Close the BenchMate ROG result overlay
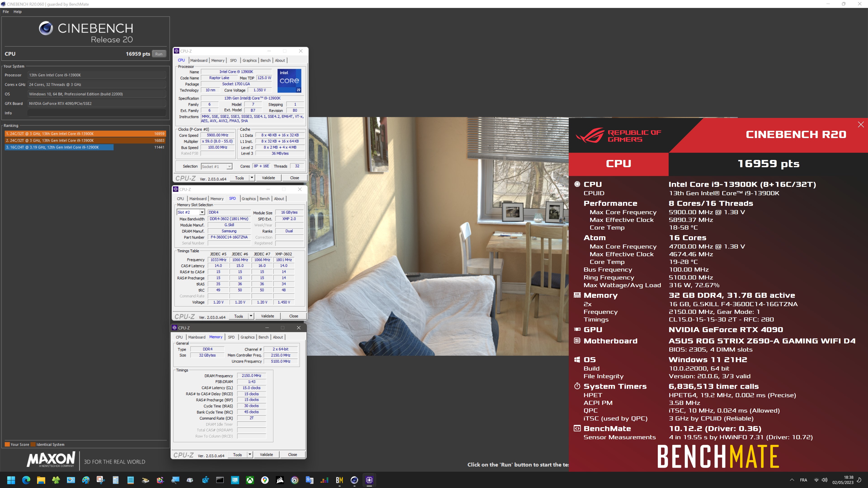Screen dimensions: 868x488 coord(861,124)
